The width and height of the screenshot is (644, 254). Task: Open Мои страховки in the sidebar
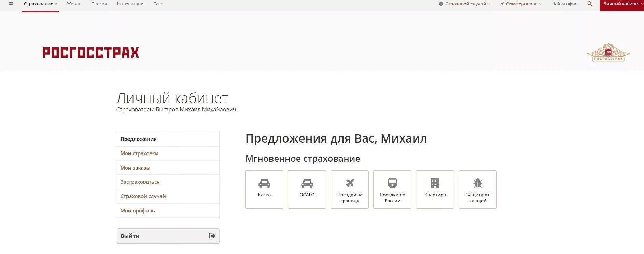pos(168,153)
